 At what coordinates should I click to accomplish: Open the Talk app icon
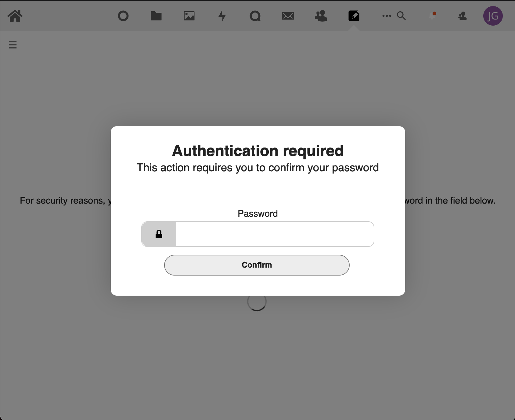click(x=255, y=16)
